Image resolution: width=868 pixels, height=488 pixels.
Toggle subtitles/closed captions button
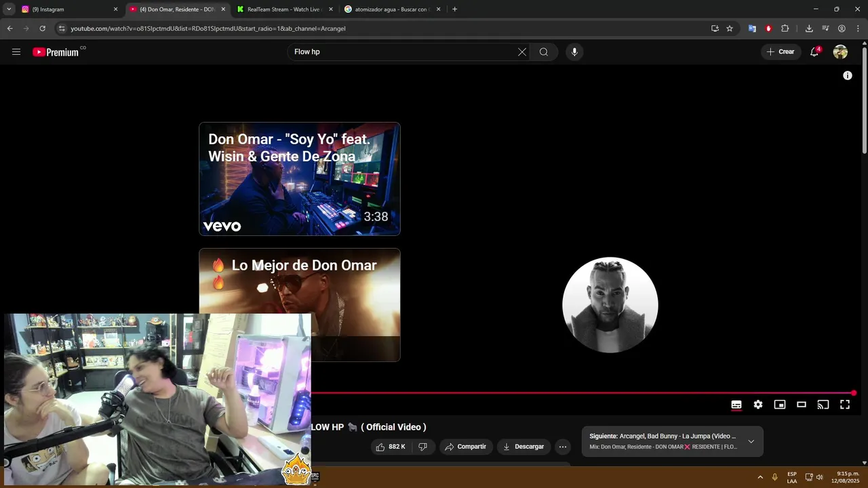(736, 405)
